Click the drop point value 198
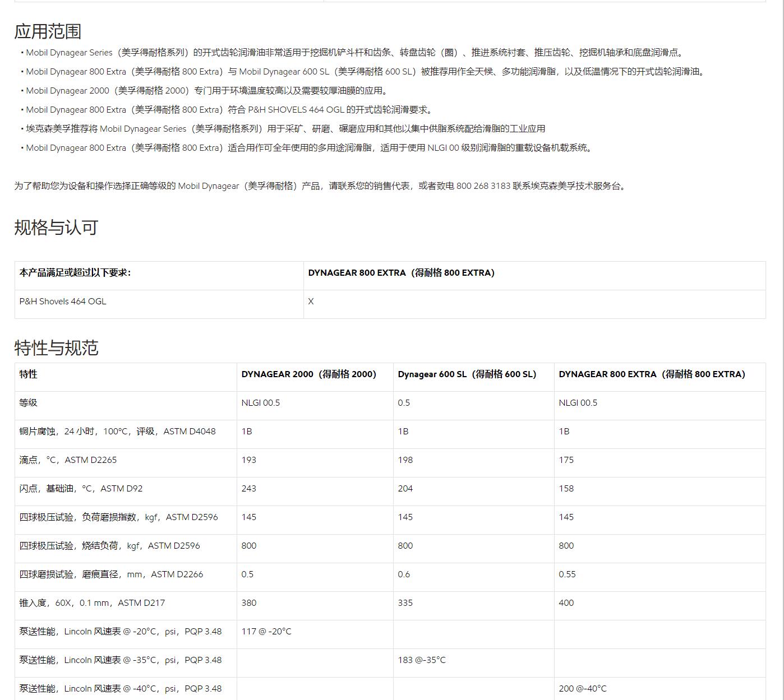The height and width of the screenshot is (700, 784). [x=405, y=460]
